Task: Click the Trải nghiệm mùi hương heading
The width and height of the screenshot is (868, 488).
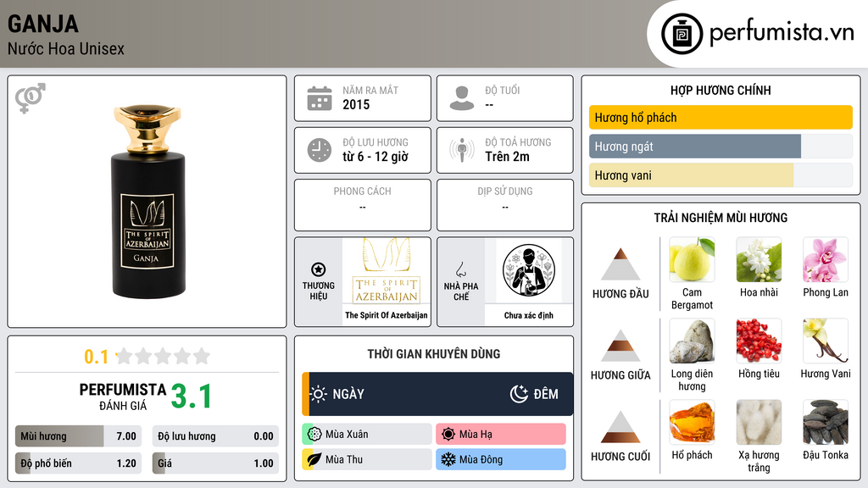Action: [x=721, y=218]
